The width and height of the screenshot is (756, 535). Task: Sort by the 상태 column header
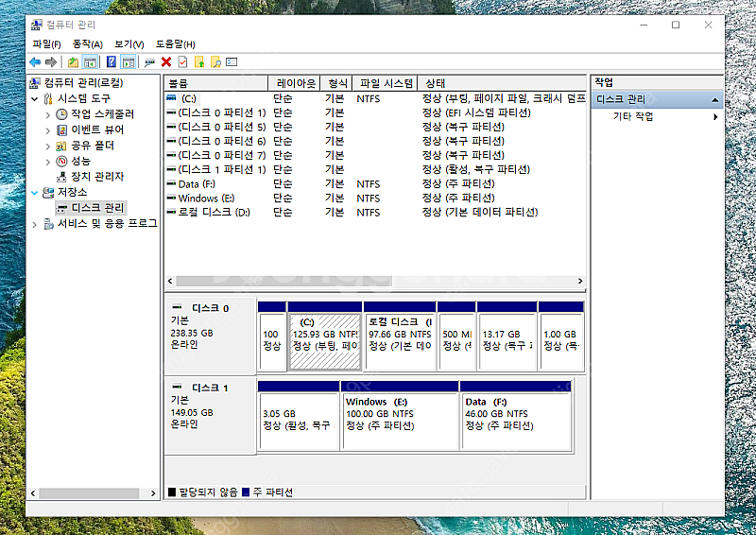502,83
